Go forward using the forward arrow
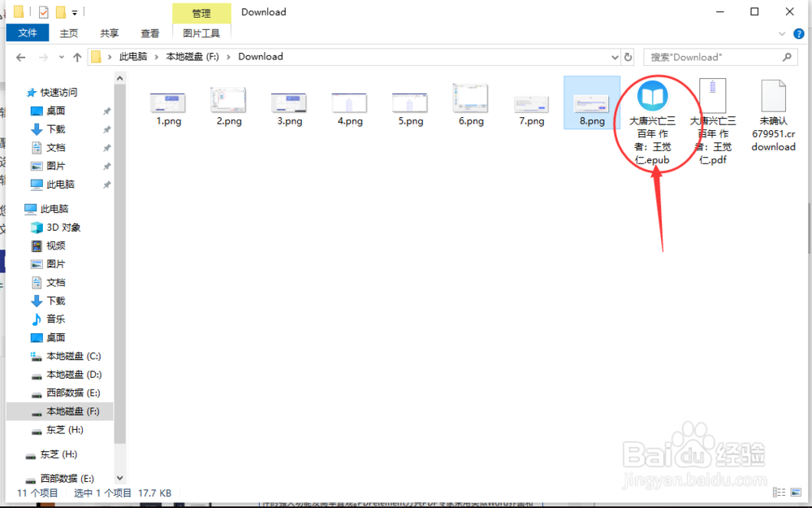The image size is (812, 508). (44, 57)
